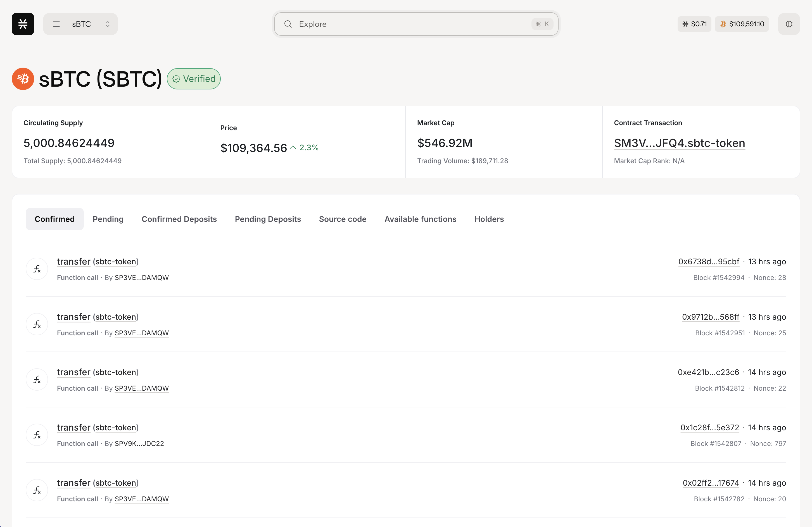Open the Confirmed Deposits tab
This screenshot has width=812, height=527.
click(x=179, y=219)
